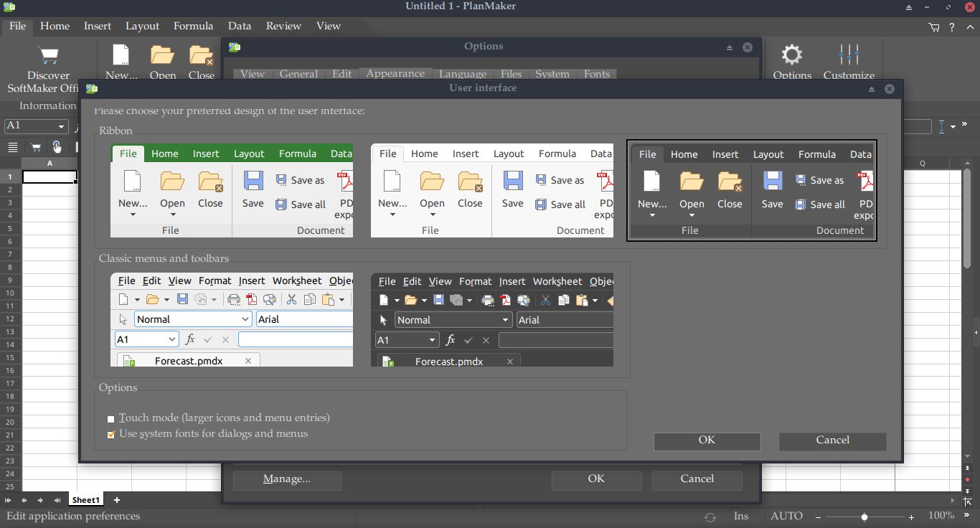Adjust the zoom slider in status bar
This screenshot has height=528, width=980.
tap(864, 517)
